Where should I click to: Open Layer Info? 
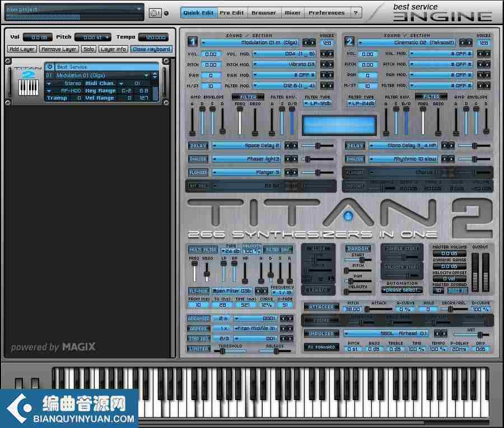[113, 49]
